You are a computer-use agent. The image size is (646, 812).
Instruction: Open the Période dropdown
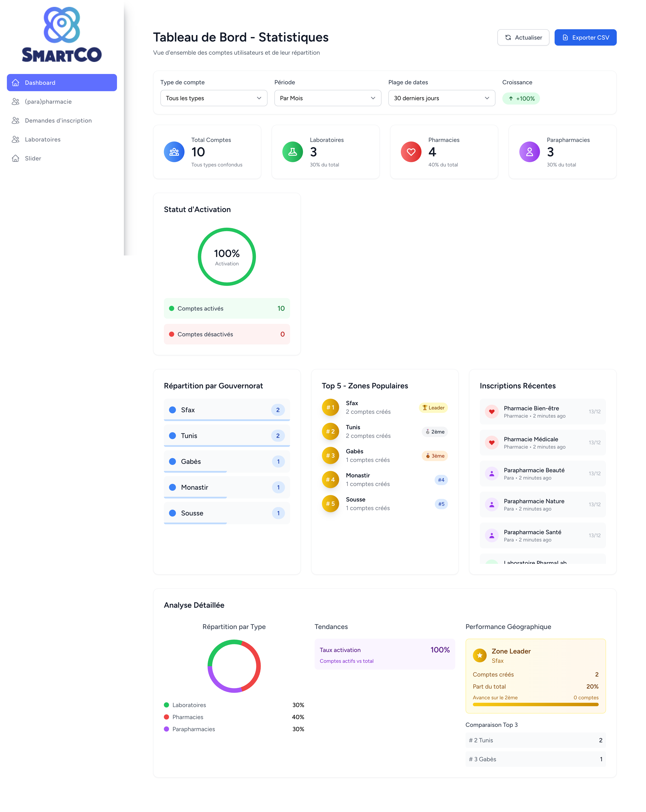(328, 98)
